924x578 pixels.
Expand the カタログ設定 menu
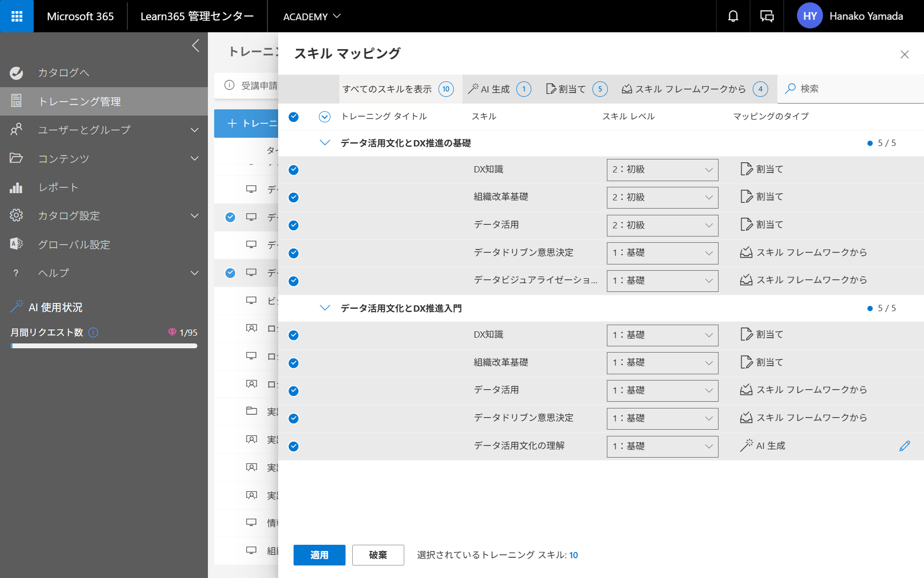tap(194, 216)
